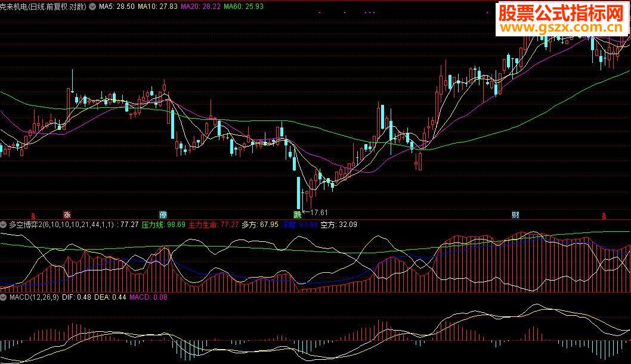
Task: Click the right red $ marker
Action: [x=604, y=216]
